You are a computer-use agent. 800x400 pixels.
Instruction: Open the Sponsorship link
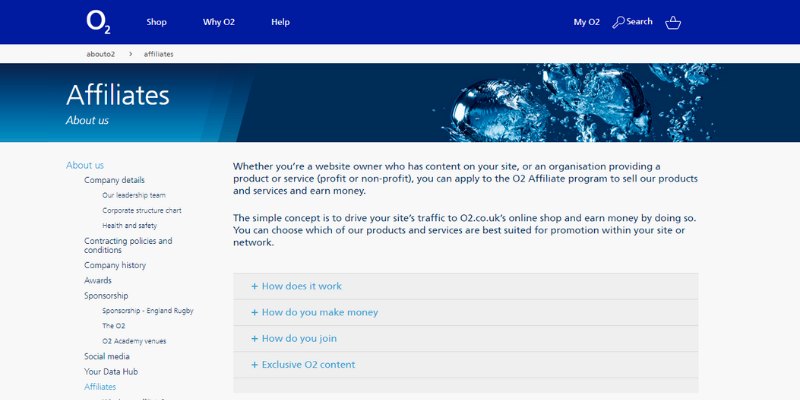(x=106, y=296)
